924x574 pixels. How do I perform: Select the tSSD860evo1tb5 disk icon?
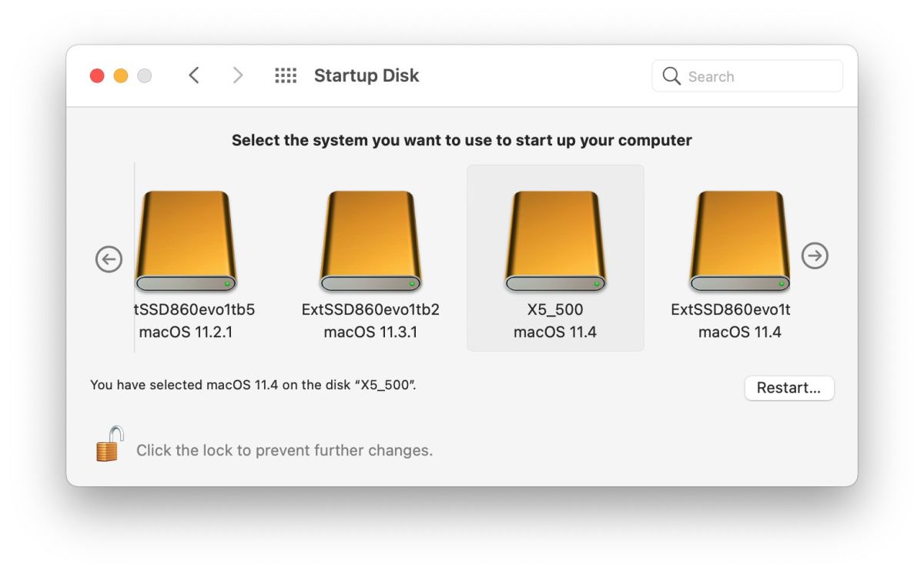186,241
